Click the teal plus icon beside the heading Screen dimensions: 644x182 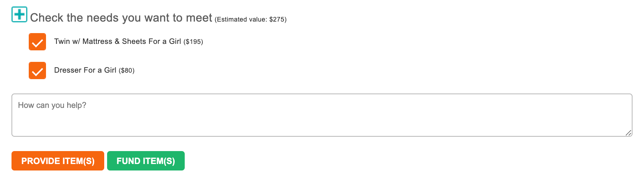pos(19,14)
